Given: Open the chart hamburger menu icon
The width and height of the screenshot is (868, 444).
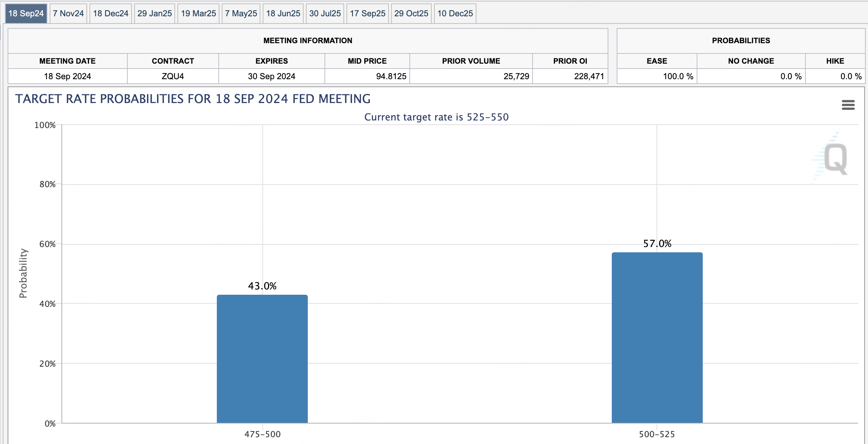Looking at the screenshot, I should 848,105.
